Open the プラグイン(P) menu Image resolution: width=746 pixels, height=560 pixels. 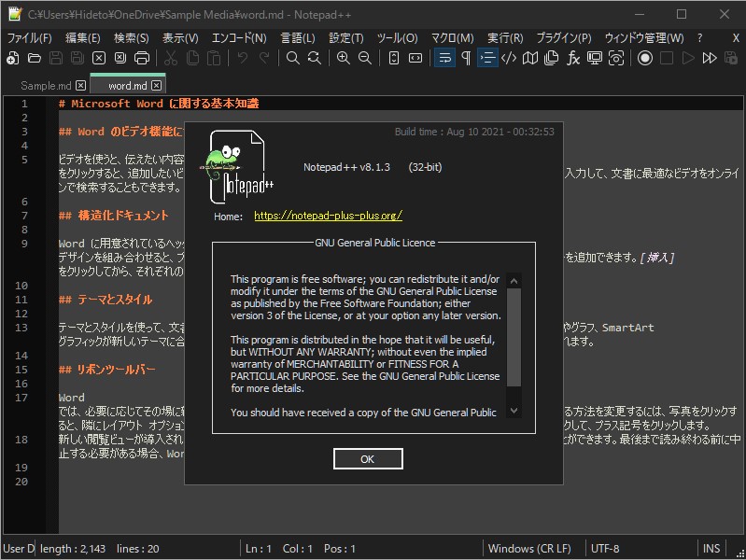pos(564,38)
